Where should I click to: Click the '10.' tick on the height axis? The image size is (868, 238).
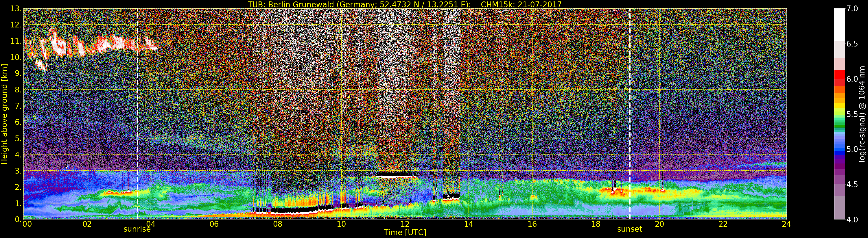(16, 57)
